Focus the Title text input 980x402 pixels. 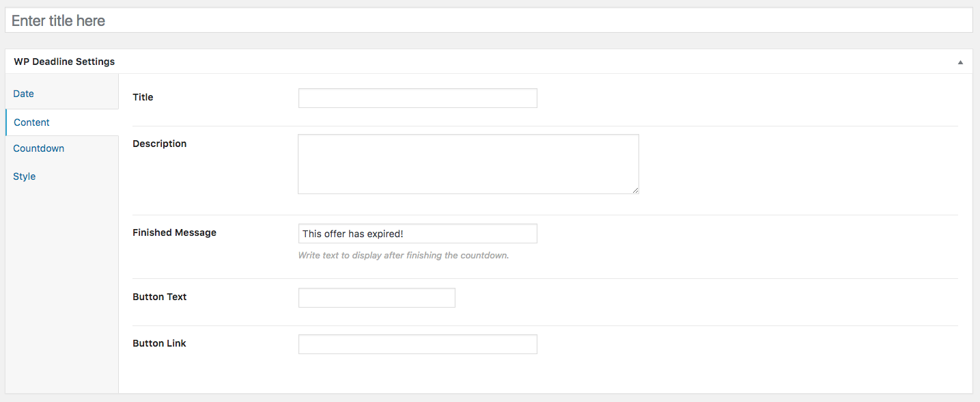[417, 98]
